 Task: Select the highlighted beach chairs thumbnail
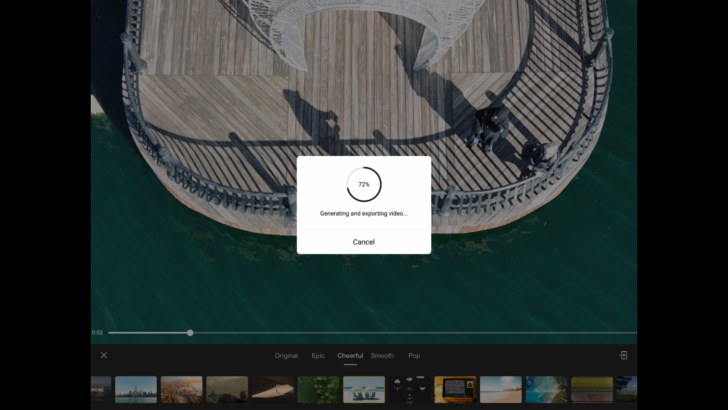point(364,389)
